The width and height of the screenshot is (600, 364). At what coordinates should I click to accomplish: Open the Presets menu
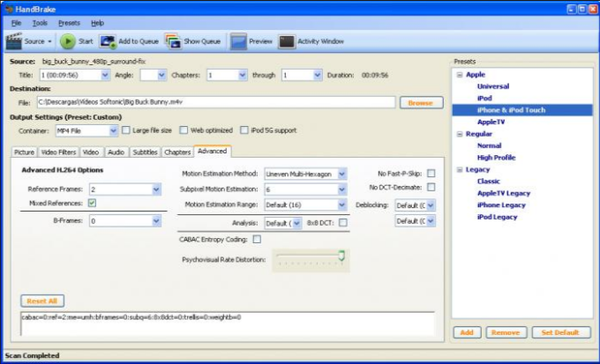(69, 23)
